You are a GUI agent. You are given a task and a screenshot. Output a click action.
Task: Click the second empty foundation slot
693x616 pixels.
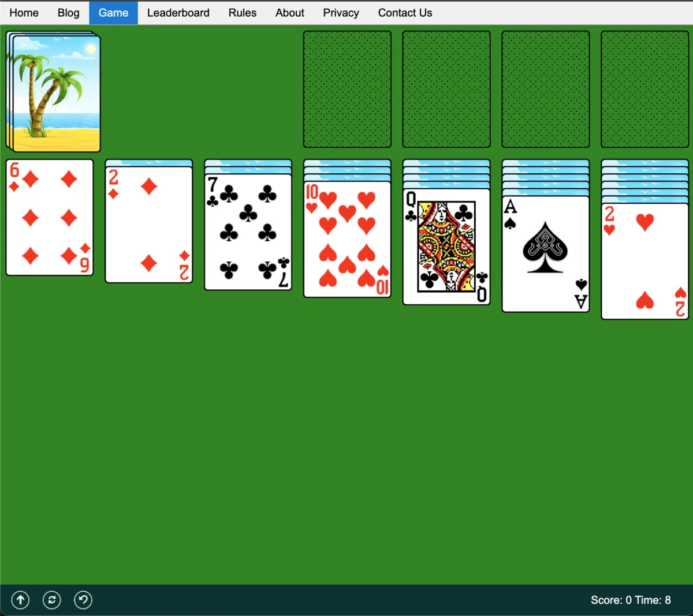coord(446,89)
